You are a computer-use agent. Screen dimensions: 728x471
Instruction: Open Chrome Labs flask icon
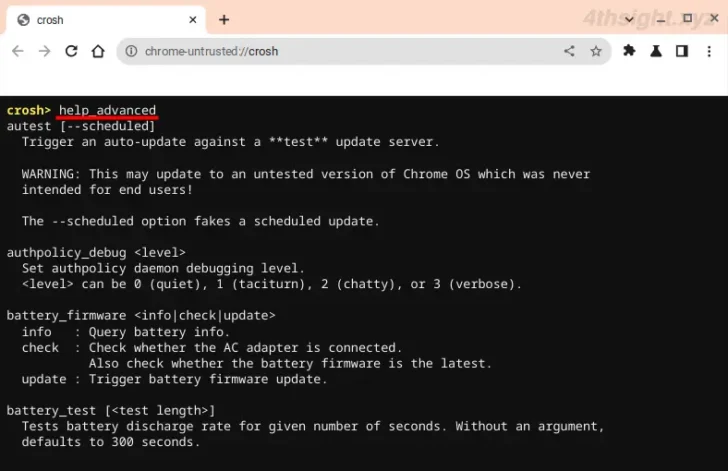tap(656, 51)
